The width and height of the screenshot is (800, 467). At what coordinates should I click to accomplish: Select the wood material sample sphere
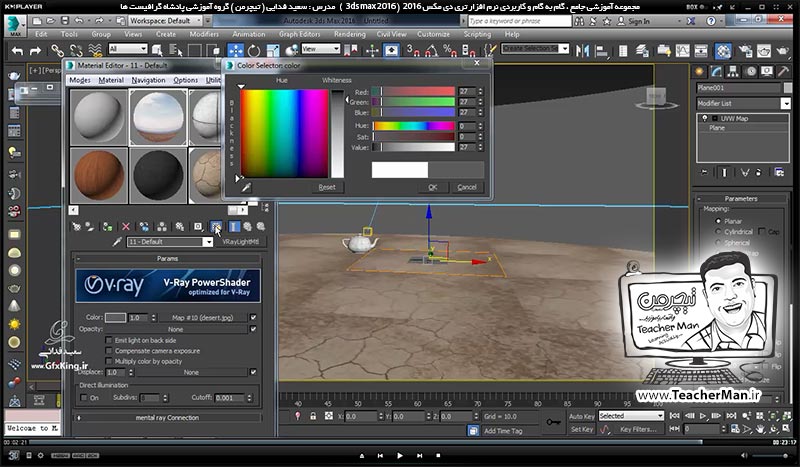point(98,176)
